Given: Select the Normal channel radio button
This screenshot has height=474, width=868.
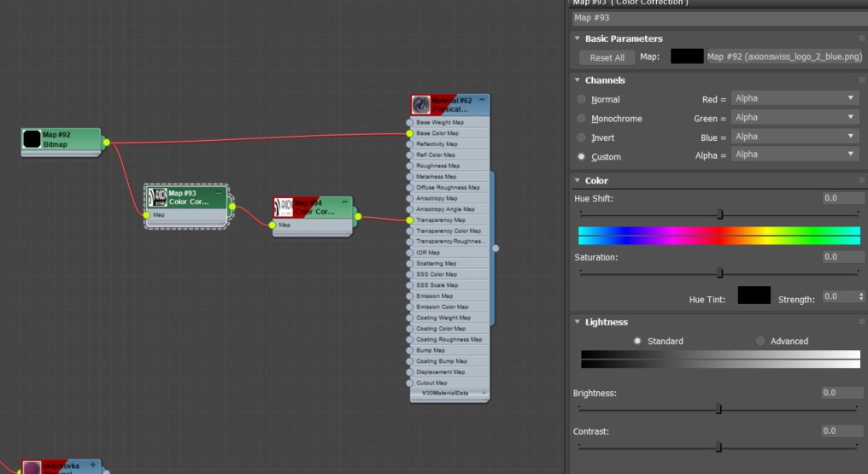Looking at the screenshot, I should pyautogui.click(x=581, y=100).
